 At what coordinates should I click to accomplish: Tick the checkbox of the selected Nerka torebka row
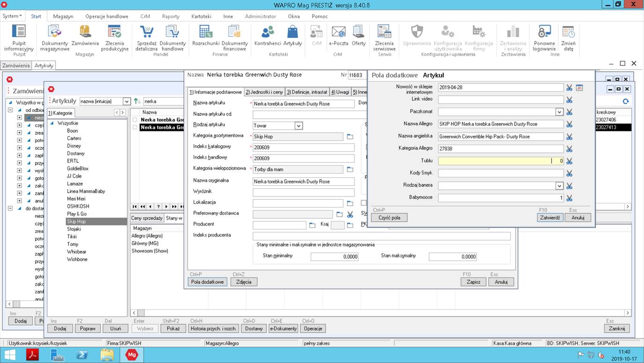[135, 128]
